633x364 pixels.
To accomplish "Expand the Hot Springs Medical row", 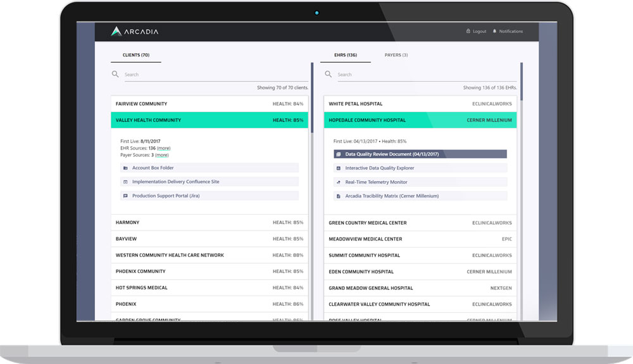I will pyautogui.click(x=210, y=288).
